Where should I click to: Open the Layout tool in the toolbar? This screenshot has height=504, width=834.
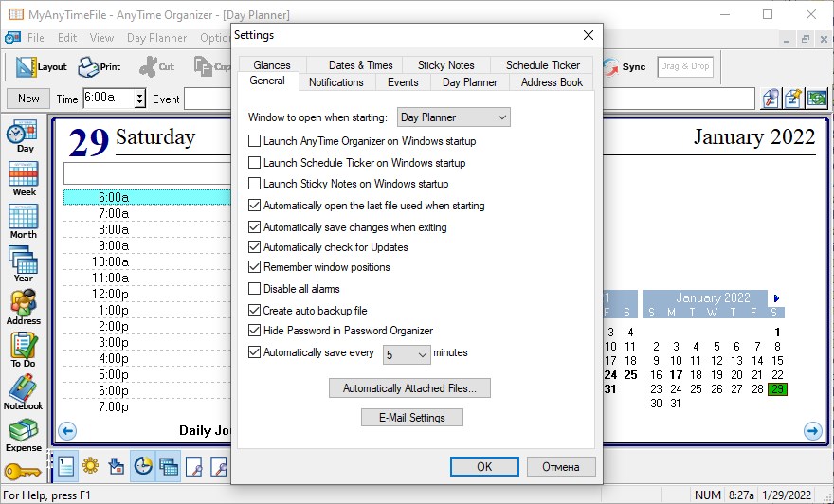point(41,66)
